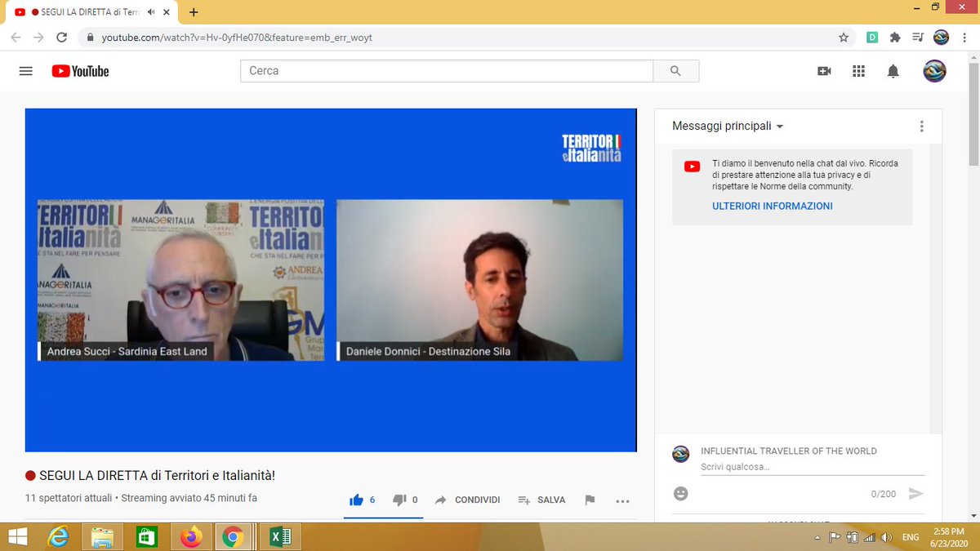Open the Chrome media controls icon
The height and width of the screenshot is (551, 980).
click(x=918, y=37)
